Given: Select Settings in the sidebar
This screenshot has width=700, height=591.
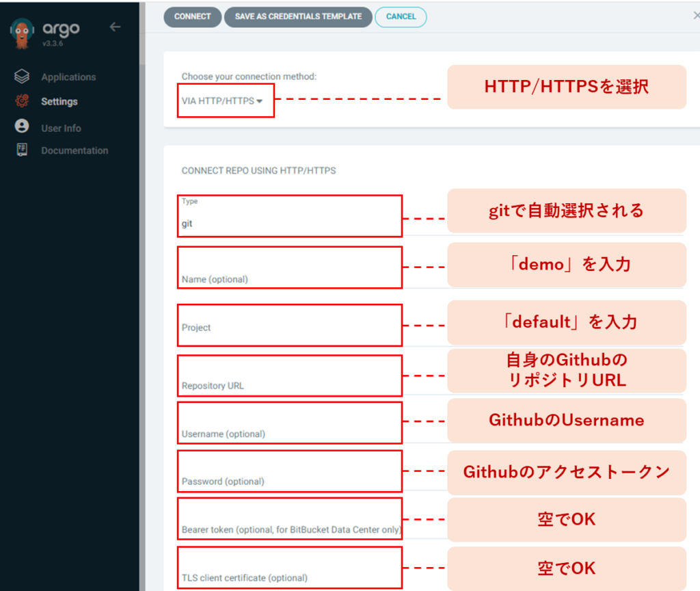Looking at the screenshot, I should pyautogui.click(x=59, y=102).
